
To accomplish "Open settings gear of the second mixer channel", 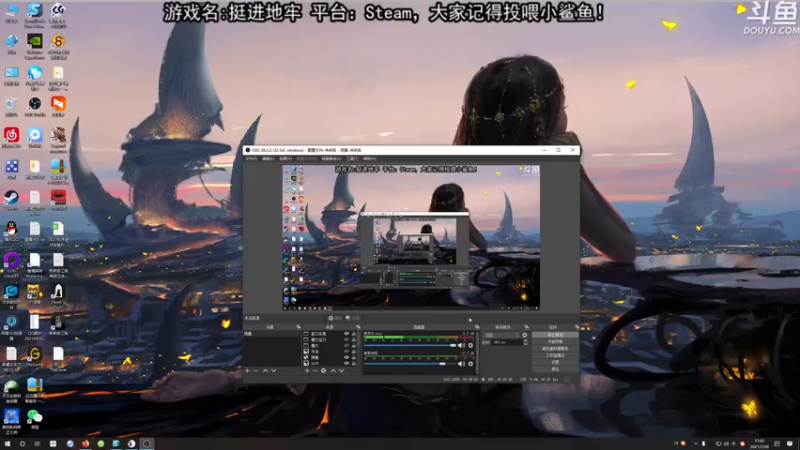I will (470, 364).
